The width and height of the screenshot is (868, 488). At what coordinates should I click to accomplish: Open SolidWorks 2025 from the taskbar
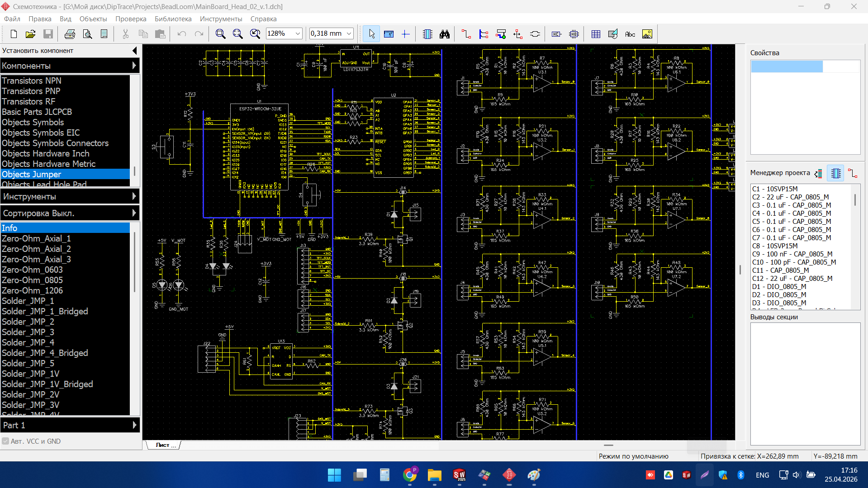(x=459, y=475)
